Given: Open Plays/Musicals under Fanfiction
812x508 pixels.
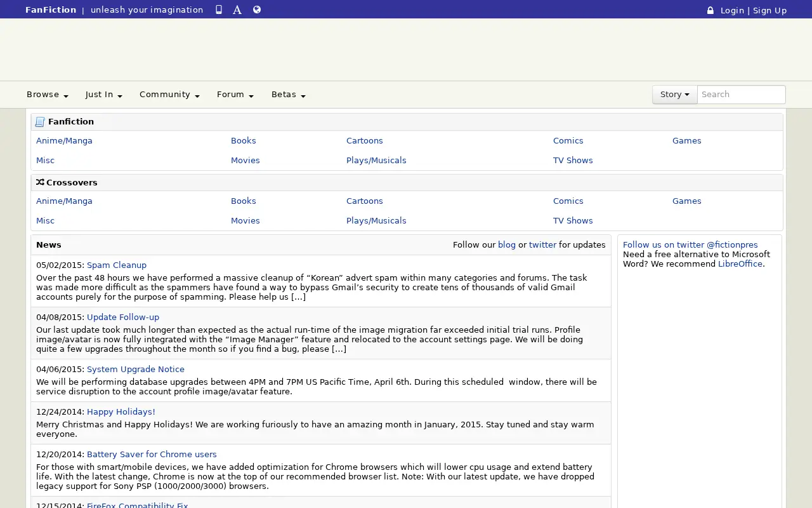Looking at the screenshot, I should [376, 161].
